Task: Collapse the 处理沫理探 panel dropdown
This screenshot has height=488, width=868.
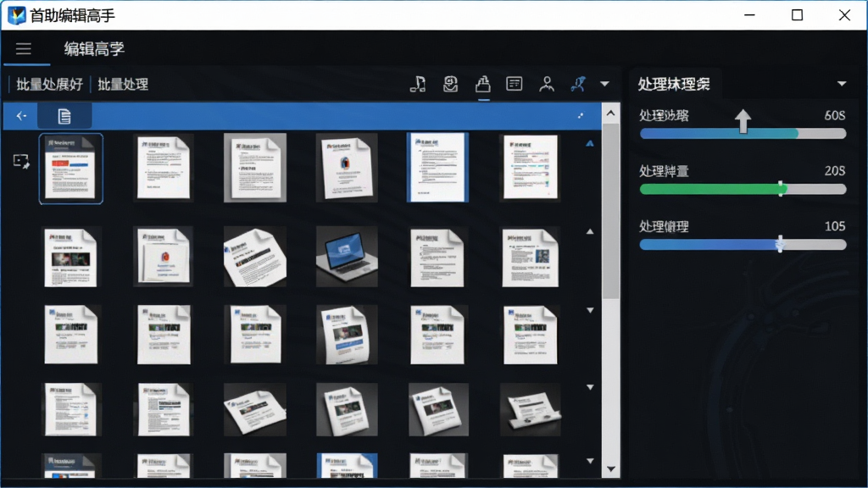Action: (842, 84)
